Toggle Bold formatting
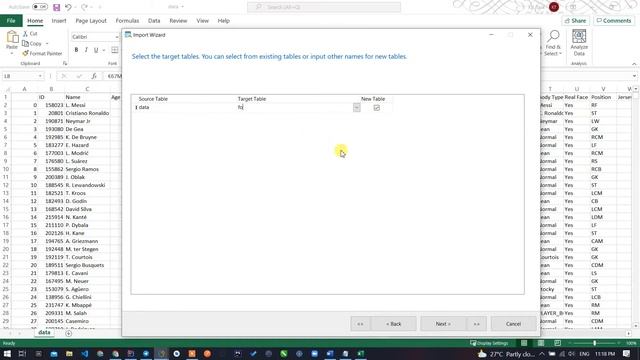This screenshot has height=360, width=640. coord(76,50)
